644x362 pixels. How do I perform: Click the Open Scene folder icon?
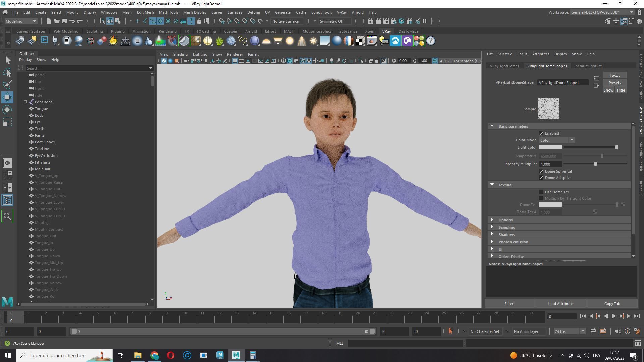[x=56, y=21]
